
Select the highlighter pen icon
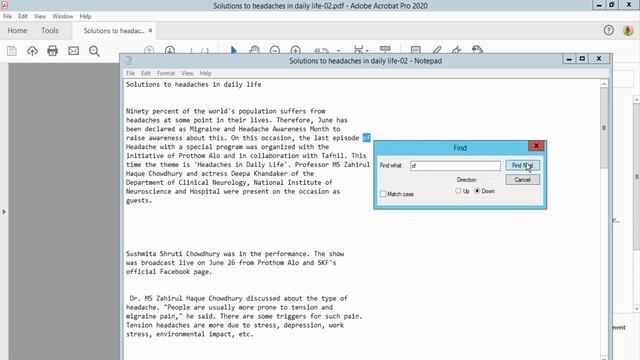tap(437, 50)
